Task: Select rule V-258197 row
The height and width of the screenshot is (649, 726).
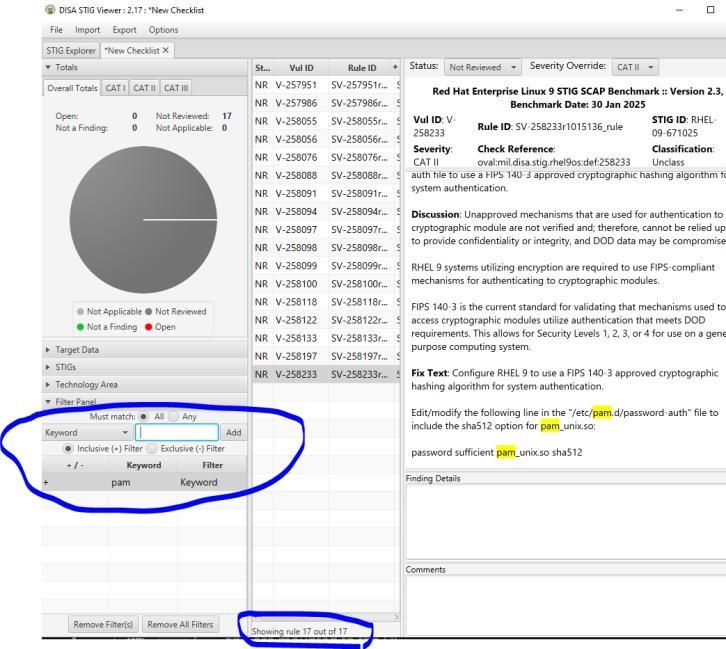Action: tap(326, 356)
